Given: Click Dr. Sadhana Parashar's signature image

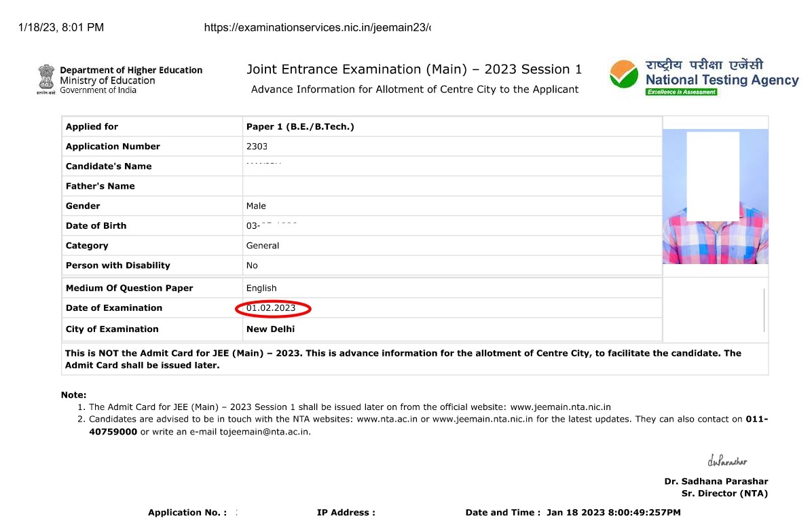Looking at the screenshot, I should tap(726, 459).
